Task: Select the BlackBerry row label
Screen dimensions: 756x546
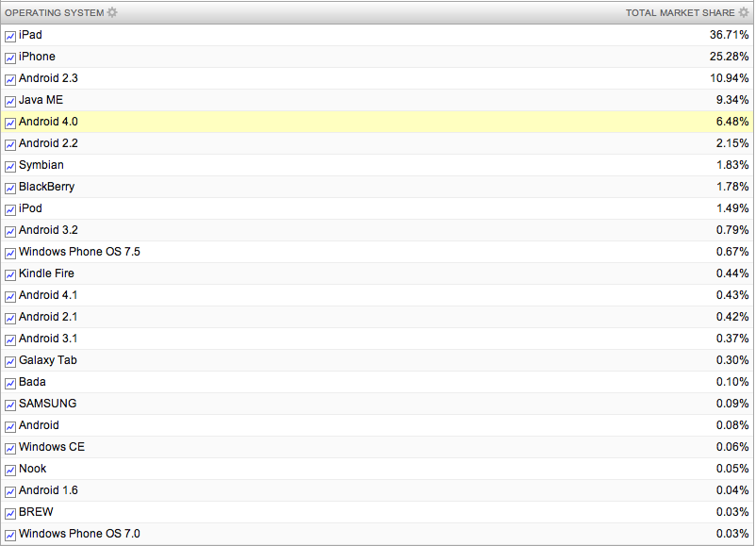Action: pos(47,187)
